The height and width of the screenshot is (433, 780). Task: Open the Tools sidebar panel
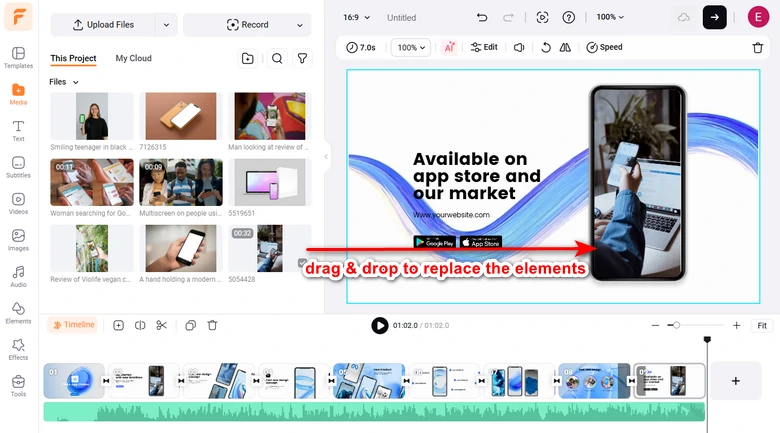[18, 386]
